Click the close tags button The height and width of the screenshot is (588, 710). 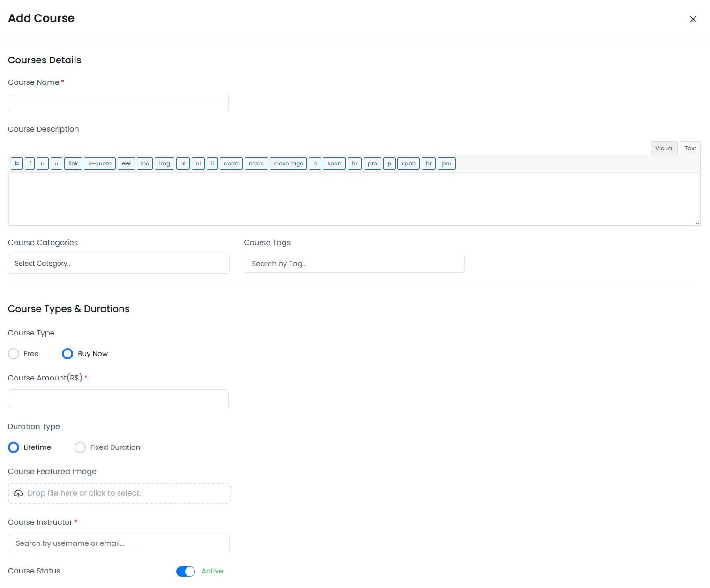click(288, 164)
